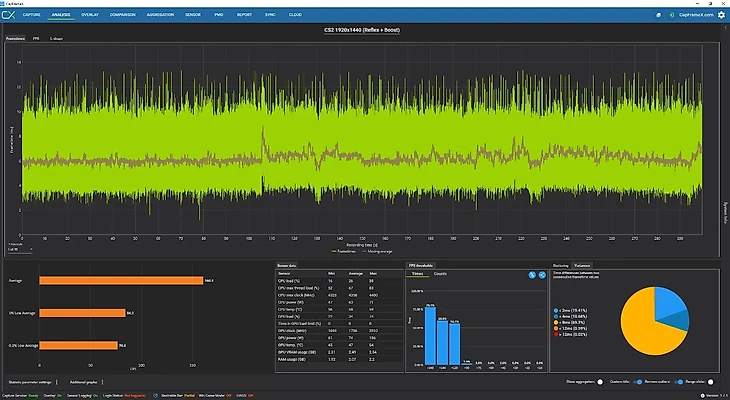Select the Counts view in FPS thresholds

point(441,273)
